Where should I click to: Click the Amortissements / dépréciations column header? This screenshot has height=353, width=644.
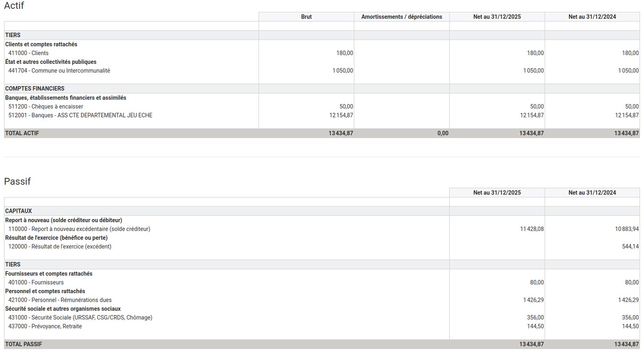click(402, 17)
